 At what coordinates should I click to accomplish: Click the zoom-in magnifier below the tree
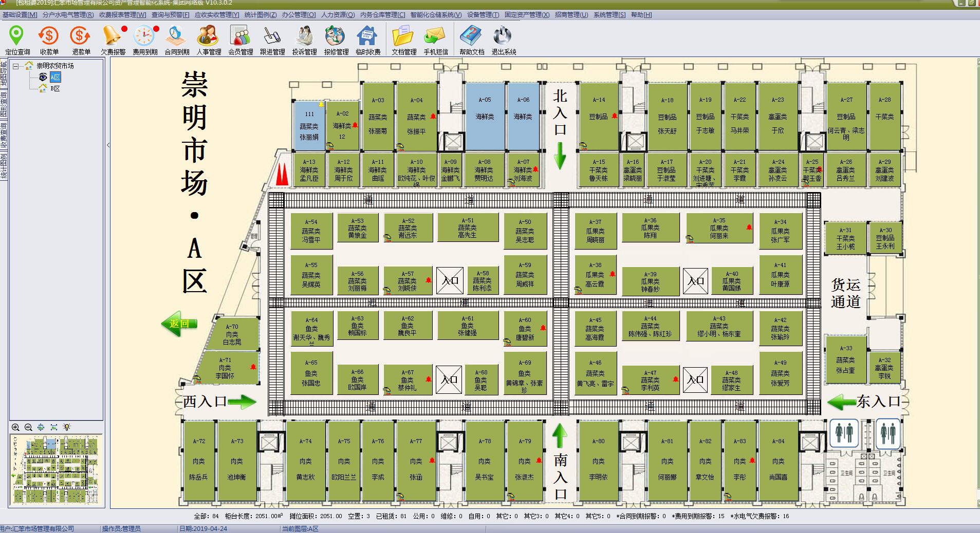[x=16, y=427]
